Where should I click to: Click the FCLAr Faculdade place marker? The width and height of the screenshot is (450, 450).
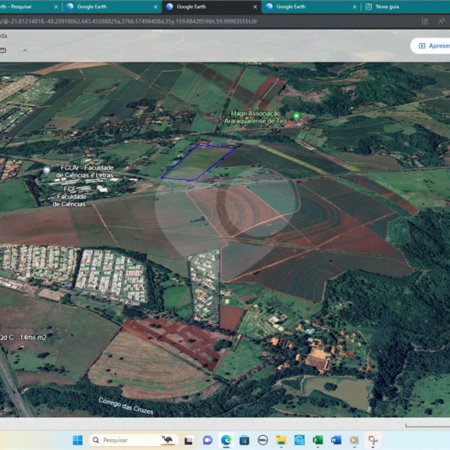pyautogui.click(x=47, y=171)
